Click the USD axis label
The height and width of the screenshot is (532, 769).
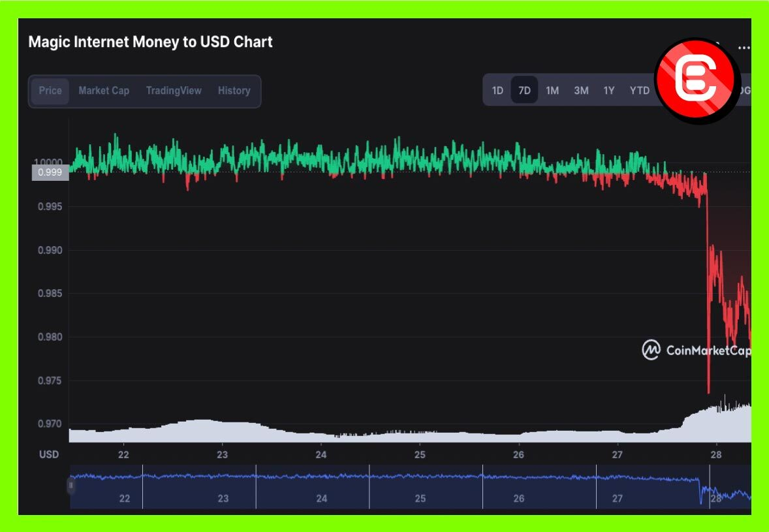pyautogui.click(x=49, y=454)
